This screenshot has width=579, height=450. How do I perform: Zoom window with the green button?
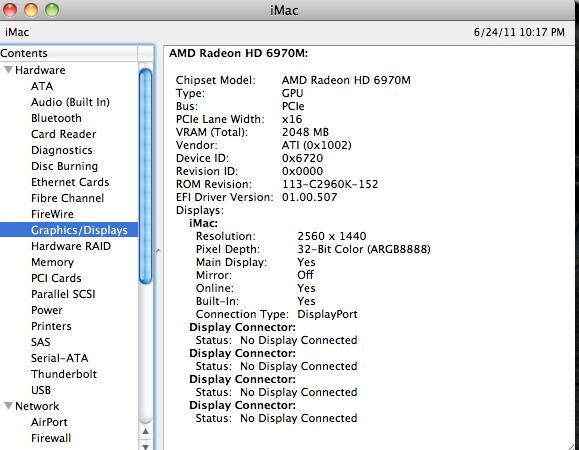pyautogui.click(x=52, y=10)
